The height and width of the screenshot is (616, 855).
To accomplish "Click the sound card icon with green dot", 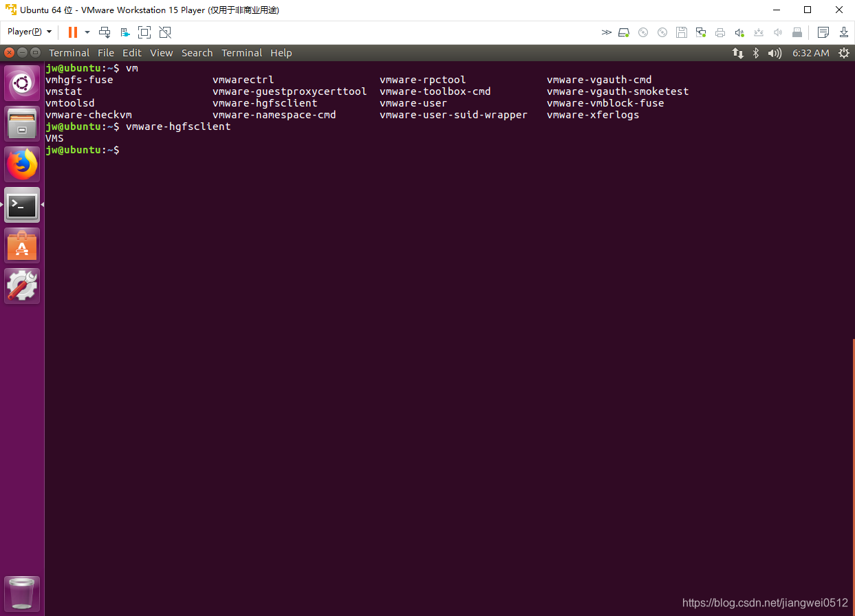I will [739, 32].
